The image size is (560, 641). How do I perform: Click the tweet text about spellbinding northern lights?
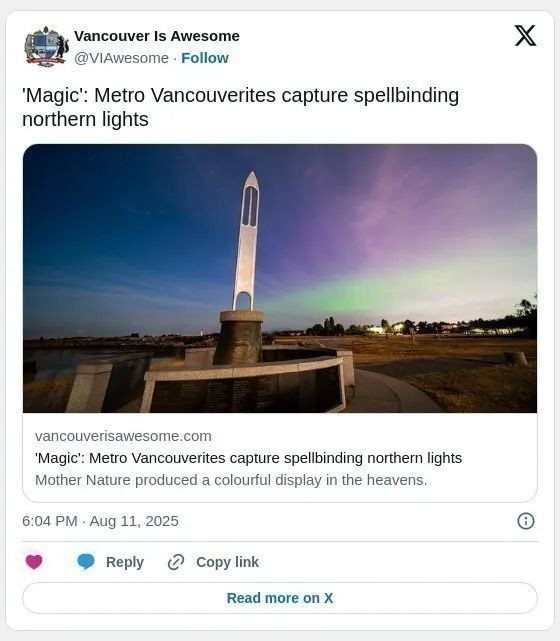click(x=240, y=107)
